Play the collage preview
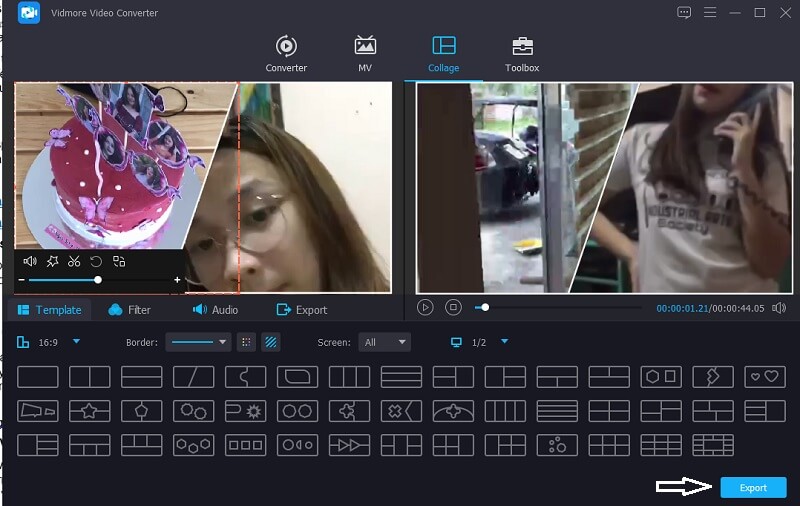 tap(426, 308)
